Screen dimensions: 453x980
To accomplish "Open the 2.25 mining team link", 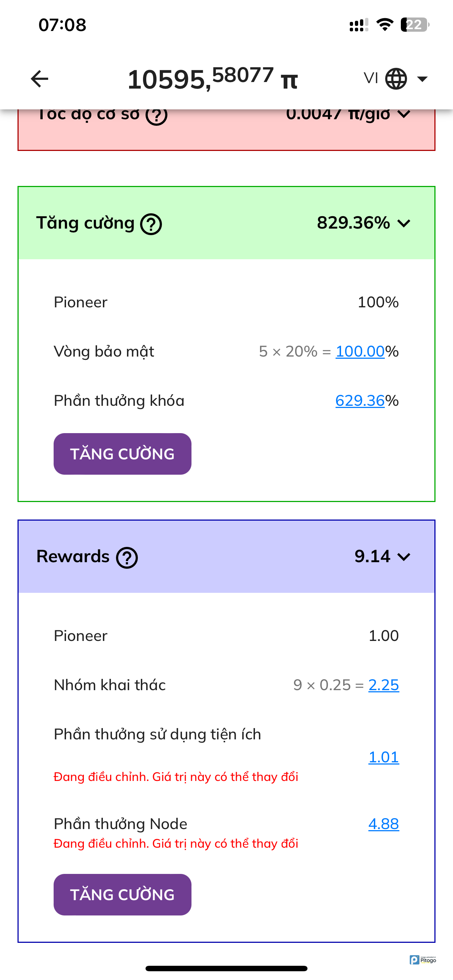I will (383, 685).
